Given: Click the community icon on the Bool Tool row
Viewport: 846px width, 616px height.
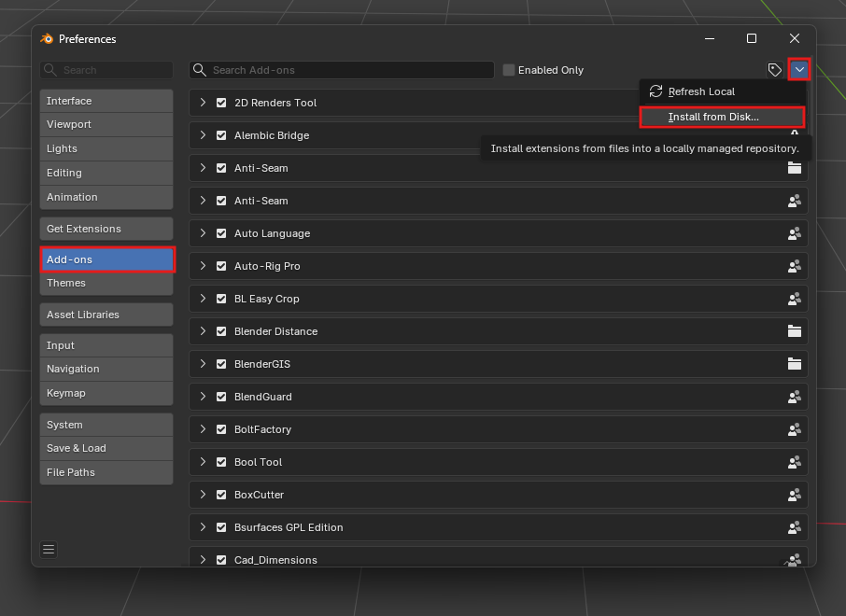Looking at the screenshot, I should pos(795,462).
